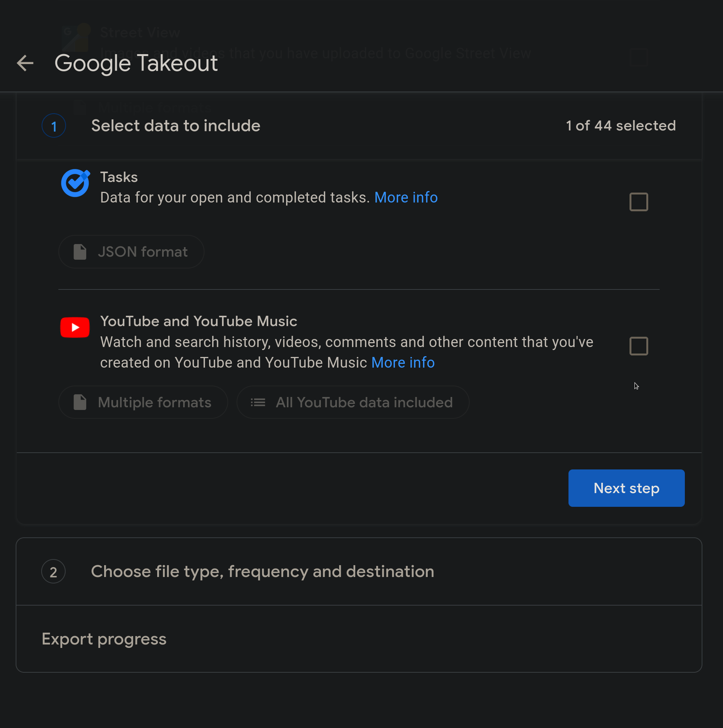Click the Select data to include header
The width and height of the screenshot is (723, 728).
coord(176,126)
